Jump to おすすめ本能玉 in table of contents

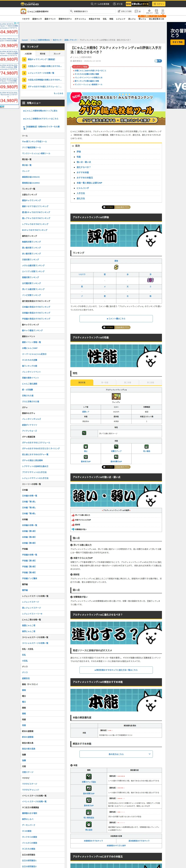point(85,178)
